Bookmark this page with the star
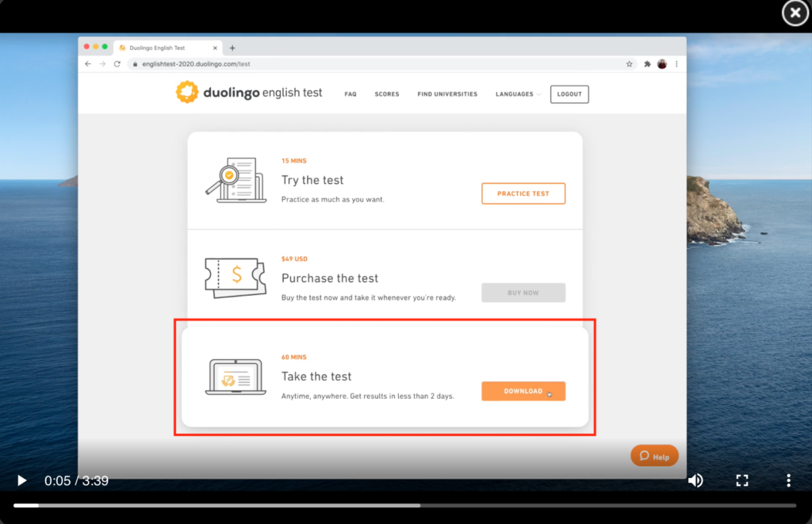 (629, 63)
